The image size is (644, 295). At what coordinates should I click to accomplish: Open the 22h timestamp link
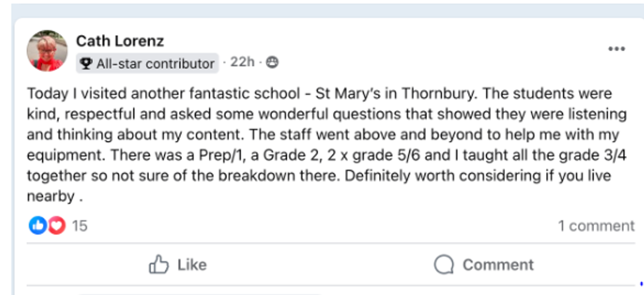click(242, 62)
